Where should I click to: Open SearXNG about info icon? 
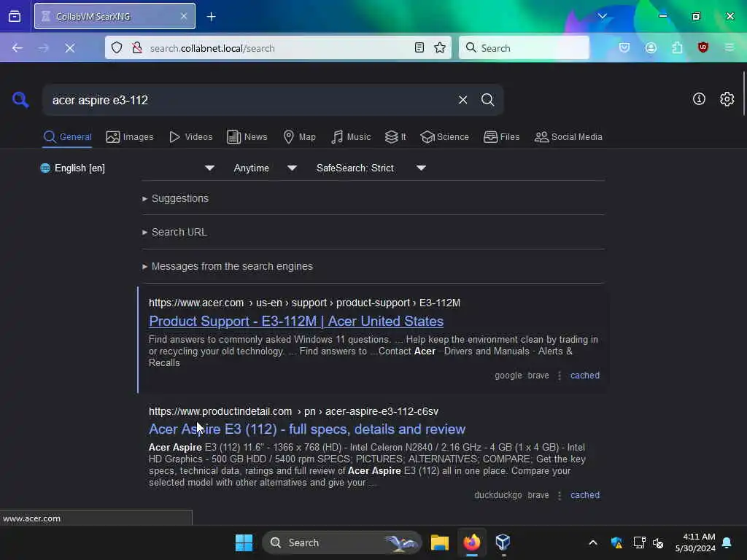tap(699, 98)
